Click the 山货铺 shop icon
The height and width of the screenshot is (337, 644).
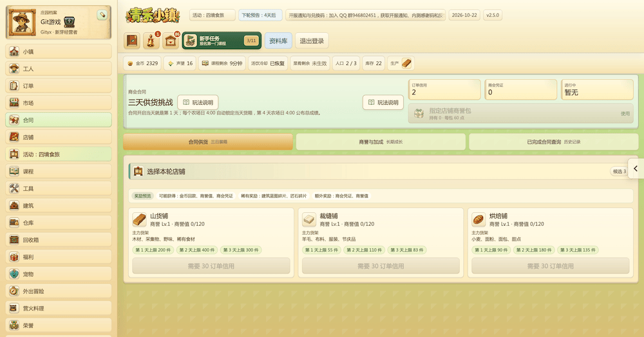139,220
